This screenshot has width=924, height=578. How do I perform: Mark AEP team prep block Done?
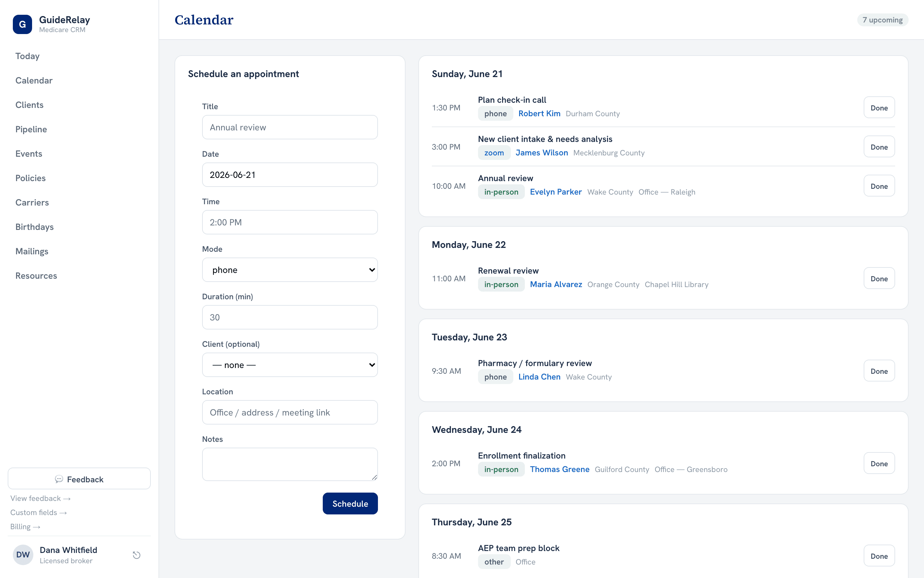click(x=879, y=556)
